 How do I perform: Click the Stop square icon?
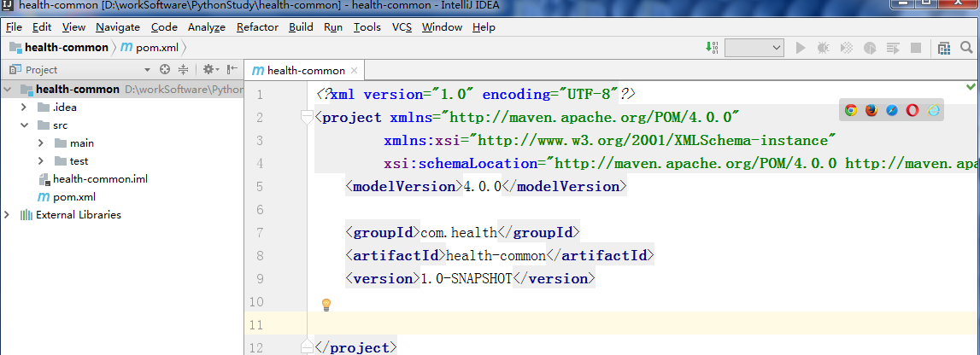916,48
